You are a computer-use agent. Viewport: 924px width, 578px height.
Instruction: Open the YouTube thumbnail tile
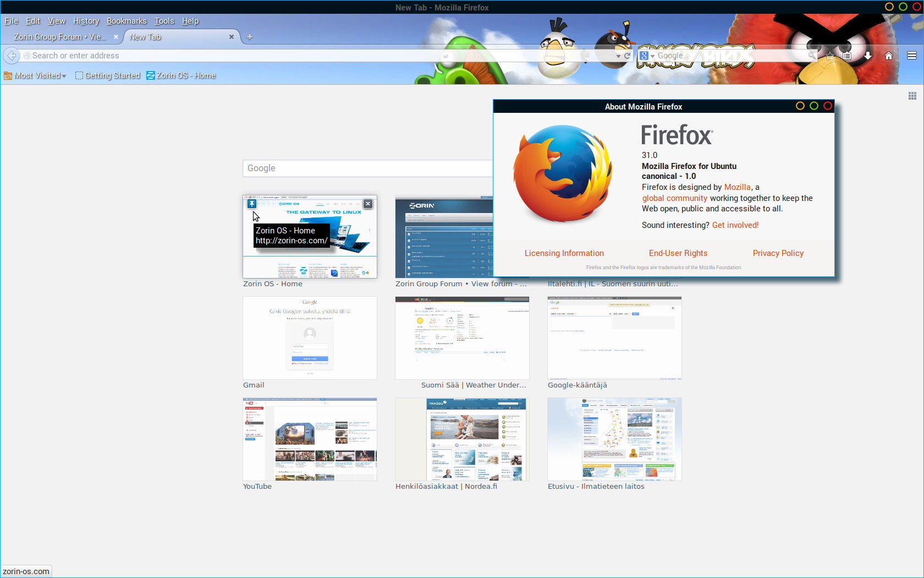310,439
